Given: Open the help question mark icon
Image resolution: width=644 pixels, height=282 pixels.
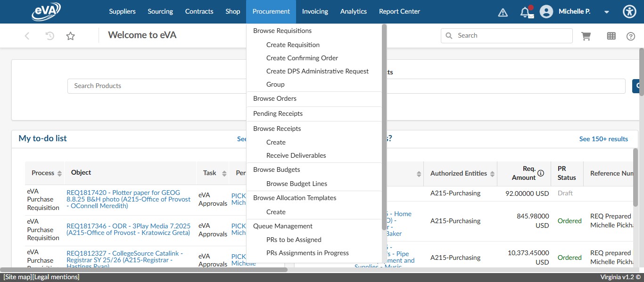Looking at the screenshot, I should pos(631,36).
